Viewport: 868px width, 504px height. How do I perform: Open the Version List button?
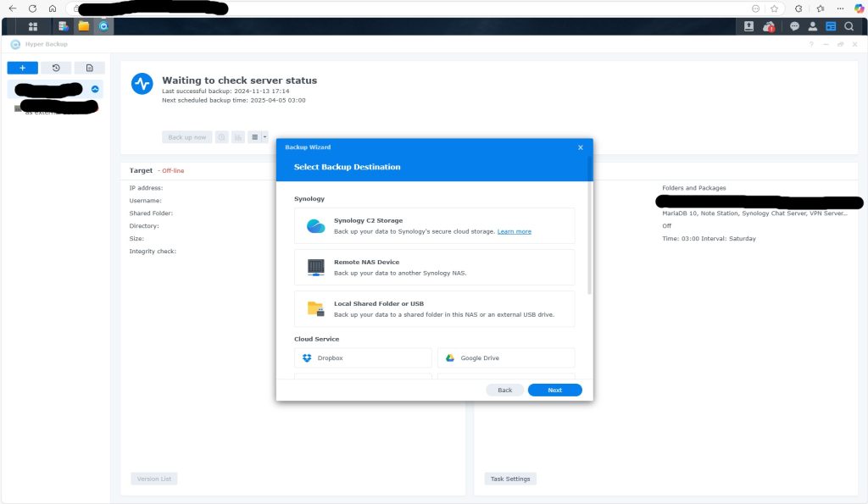[x=154, y=479]
